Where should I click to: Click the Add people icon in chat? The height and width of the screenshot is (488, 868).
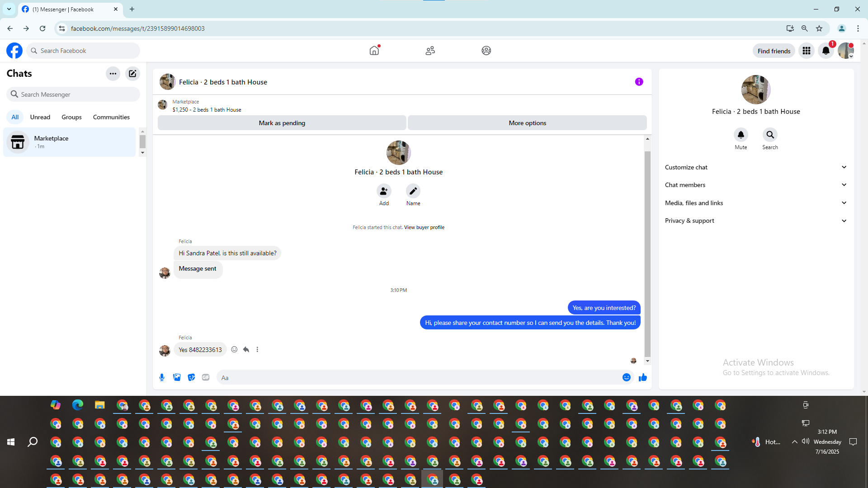click(384, 191)
